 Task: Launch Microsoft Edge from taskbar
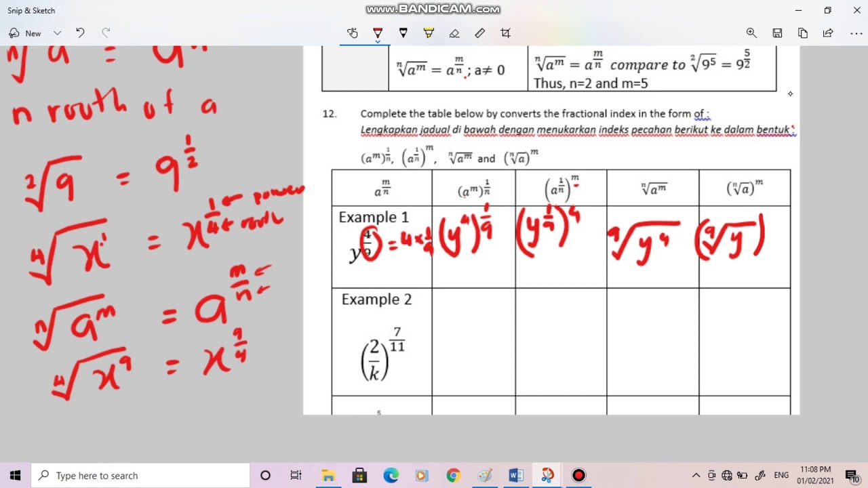tap(391, 475)
